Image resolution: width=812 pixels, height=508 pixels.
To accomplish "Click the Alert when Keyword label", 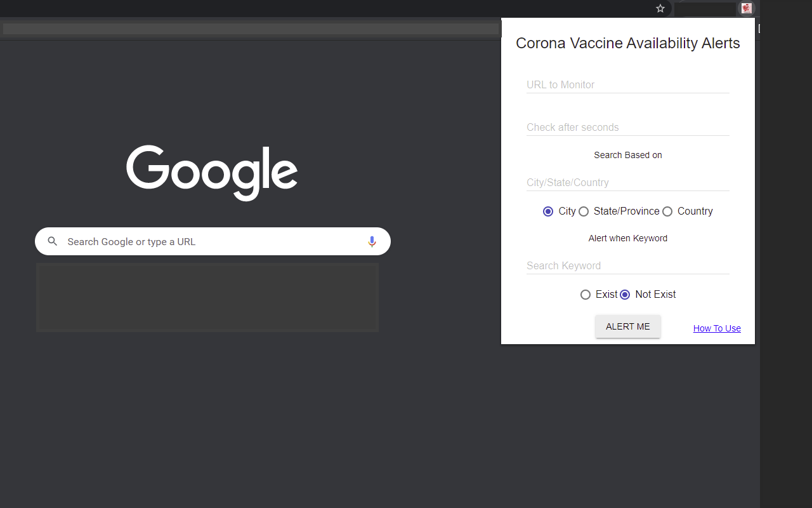I will tap(628, 238).
